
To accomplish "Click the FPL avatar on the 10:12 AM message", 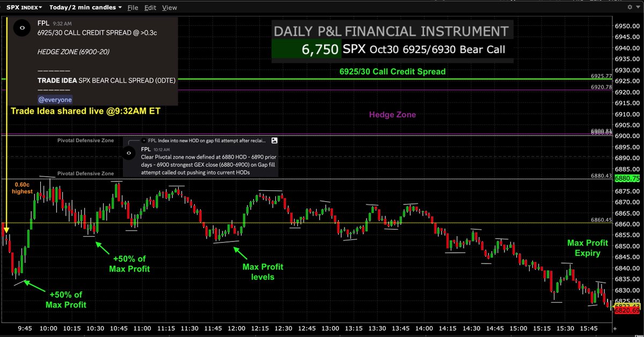I will click(x=129, y=153).
